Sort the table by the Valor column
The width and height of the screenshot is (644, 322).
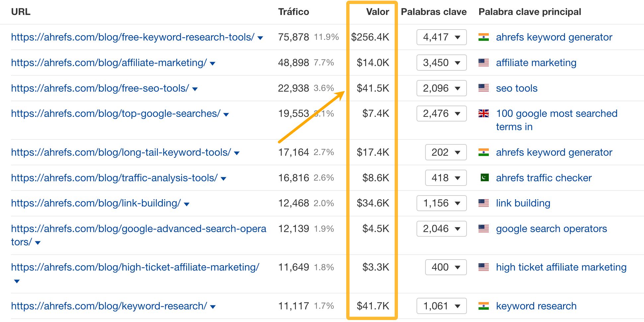pos(377,12)
